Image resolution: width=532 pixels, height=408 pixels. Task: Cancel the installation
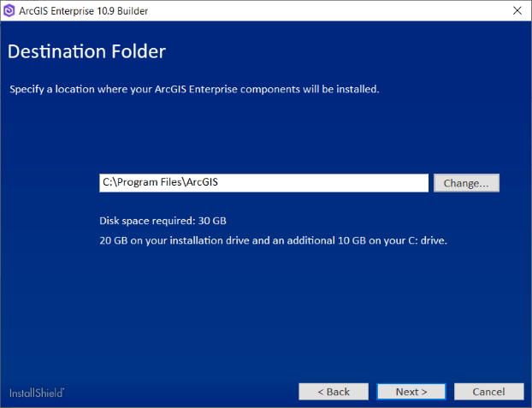(x=489, y=391)
